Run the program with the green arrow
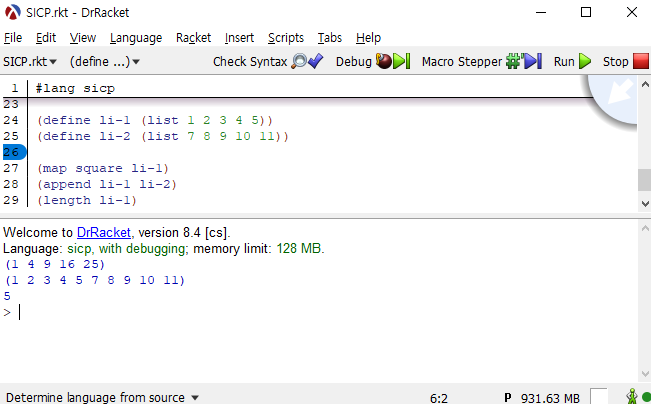Image resolution: width=651 pixels, height=404 pixels. (x=585, y=62)
